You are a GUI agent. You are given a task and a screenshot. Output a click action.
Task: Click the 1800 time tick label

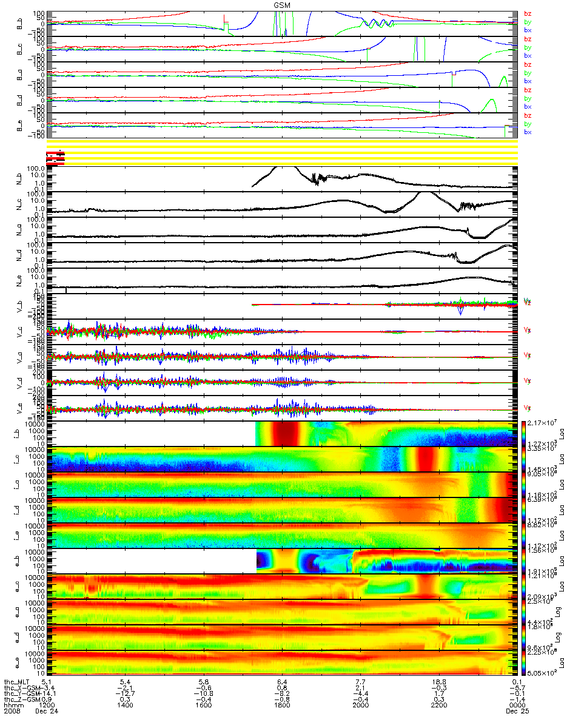click(x=282, y=706)
